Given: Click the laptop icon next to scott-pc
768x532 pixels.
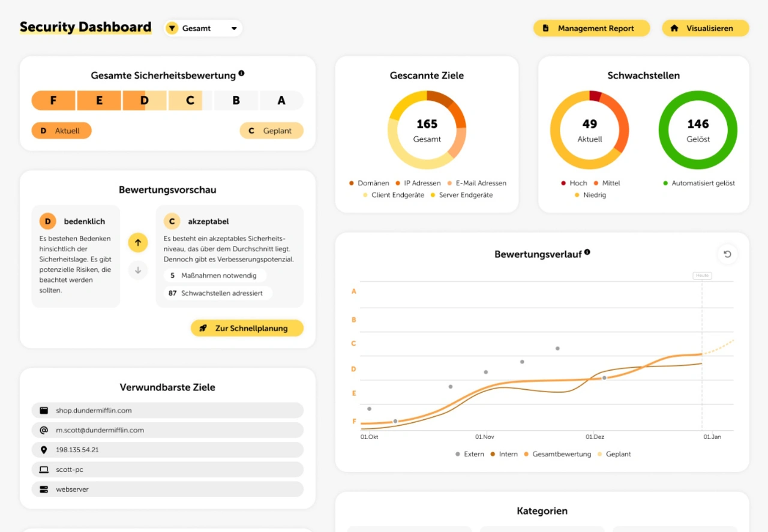Looking at the screenshot, I should tap(44, 470).
